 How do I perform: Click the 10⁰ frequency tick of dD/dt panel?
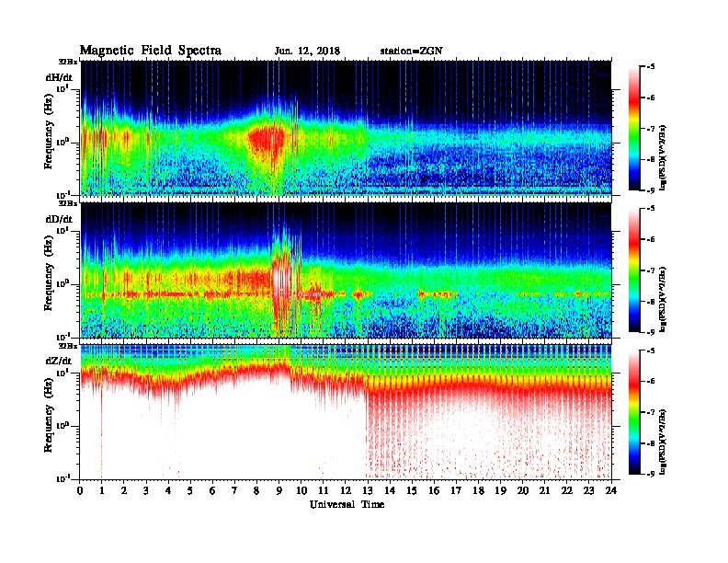(63, 283)
